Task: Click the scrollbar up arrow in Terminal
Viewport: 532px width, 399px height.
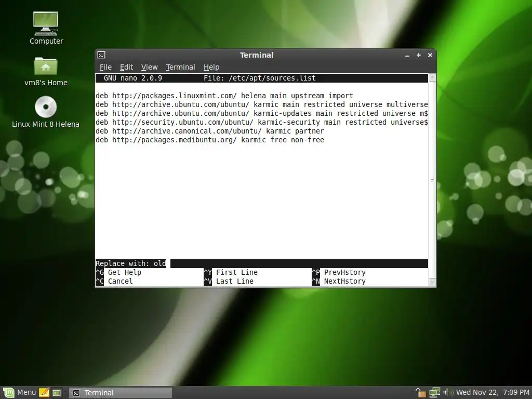Action: click(432, 78)
